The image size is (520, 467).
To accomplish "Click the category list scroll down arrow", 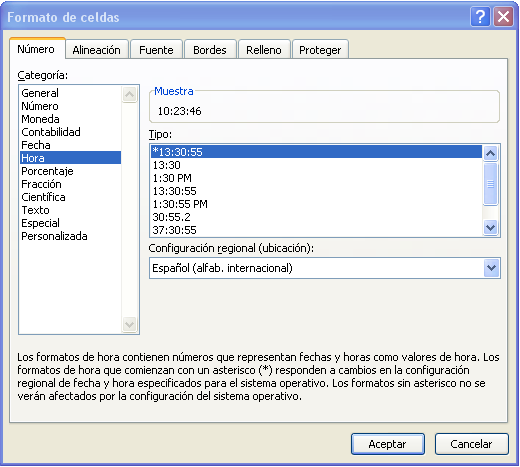I will [x=130, y=324].
